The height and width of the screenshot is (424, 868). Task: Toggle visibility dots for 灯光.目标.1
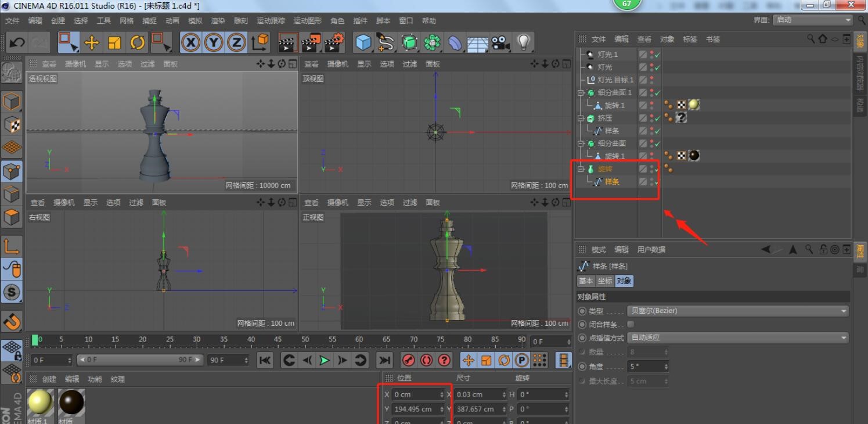[x=651, y=80]
